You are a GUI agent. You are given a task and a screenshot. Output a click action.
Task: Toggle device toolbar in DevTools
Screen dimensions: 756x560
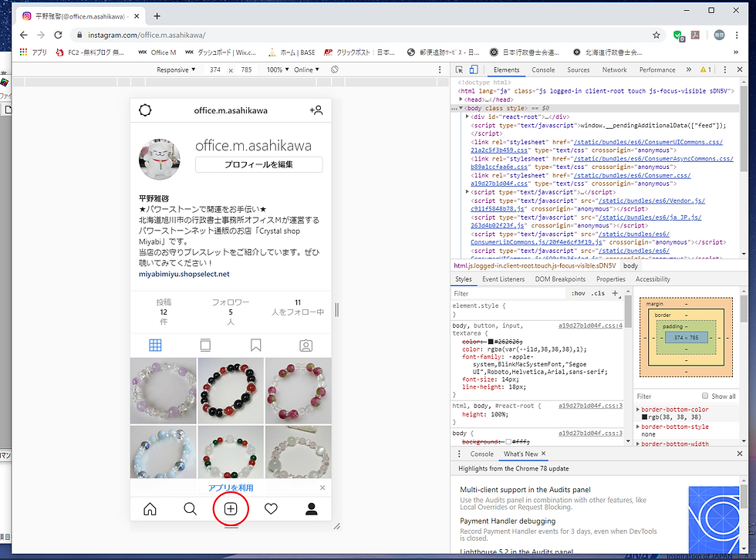pos(474,69)
